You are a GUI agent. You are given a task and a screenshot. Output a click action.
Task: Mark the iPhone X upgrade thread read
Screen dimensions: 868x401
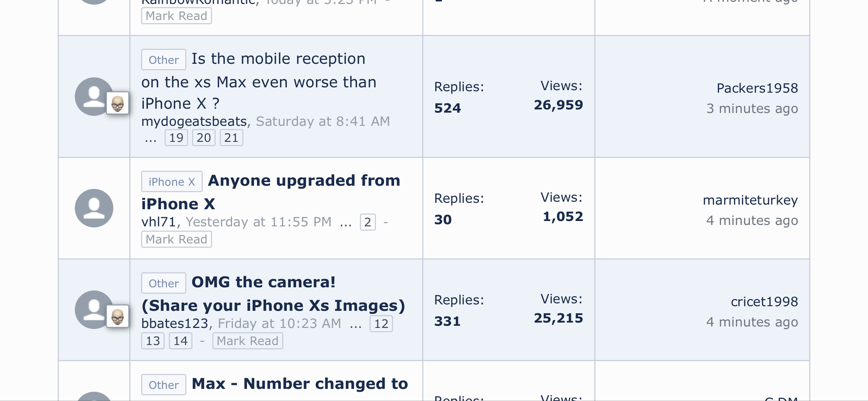176,239
